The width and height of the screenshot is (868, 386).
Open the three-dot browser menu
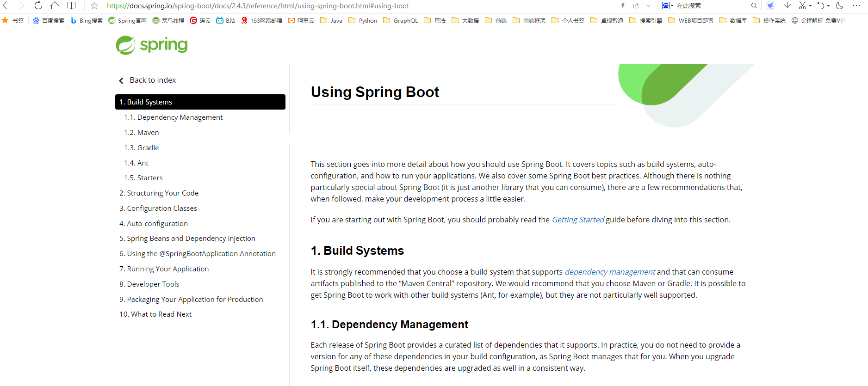point(856,6)
